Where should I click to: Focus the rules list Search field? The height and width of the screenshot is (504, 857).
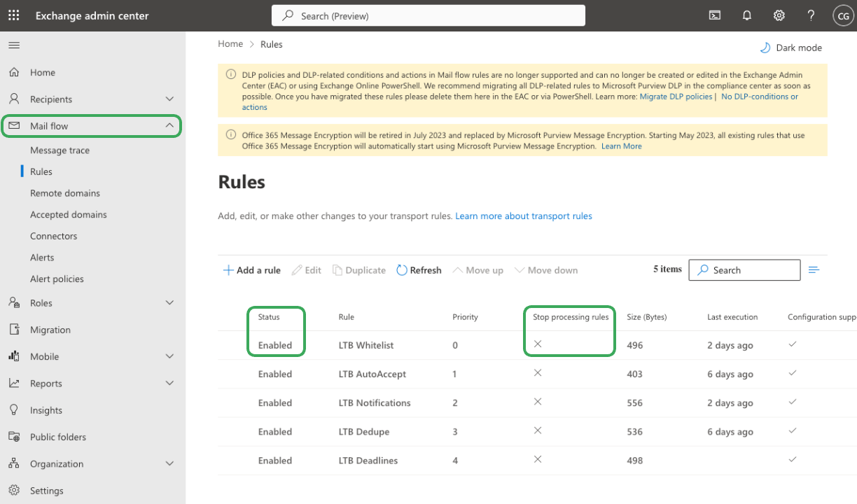[744, 270]
